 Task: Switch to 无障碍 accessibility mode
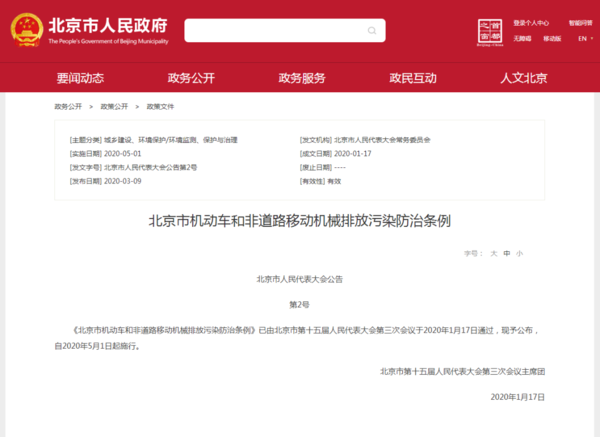click(522, 39)
